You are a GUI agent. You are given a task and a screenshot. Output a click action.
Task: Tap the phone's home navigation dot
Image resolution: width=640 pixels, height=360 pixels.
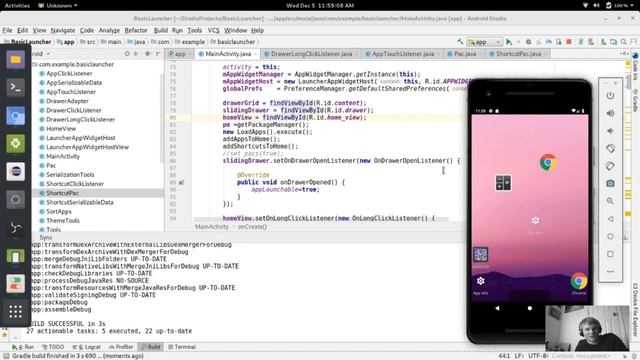tap(530, 308)
